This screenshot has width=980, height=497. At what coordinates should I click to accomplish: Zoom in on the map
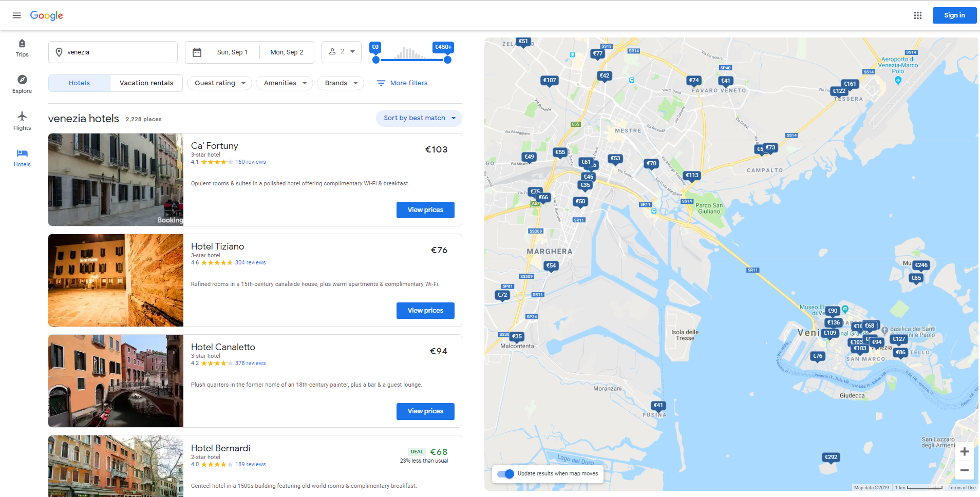coord(965,451)
